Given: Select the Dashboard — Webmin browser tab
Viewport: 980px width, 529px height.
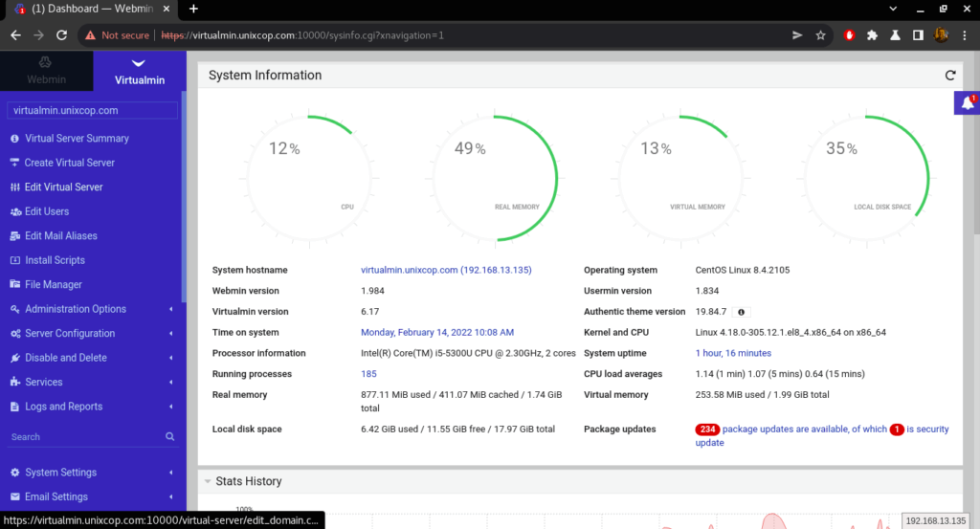Looking at the screenshot, I should (91, 9).
